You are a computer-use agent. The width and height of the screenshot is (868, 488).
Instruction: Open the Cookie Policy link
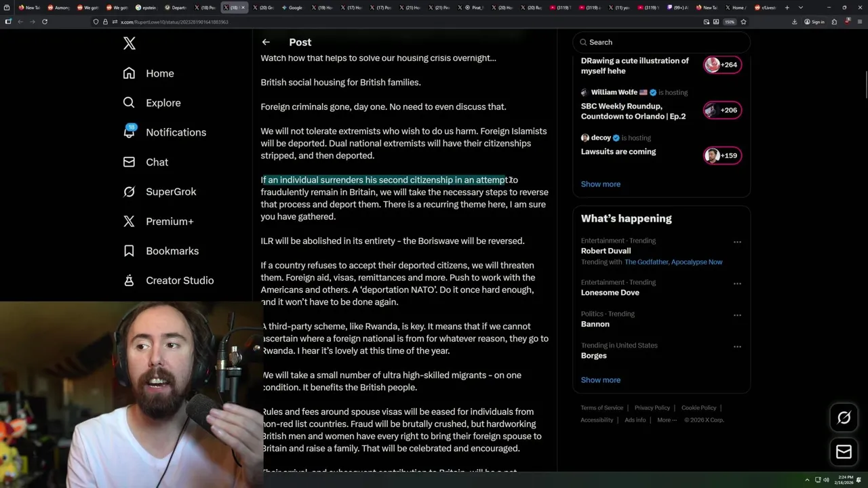click(x=698, y=408)
